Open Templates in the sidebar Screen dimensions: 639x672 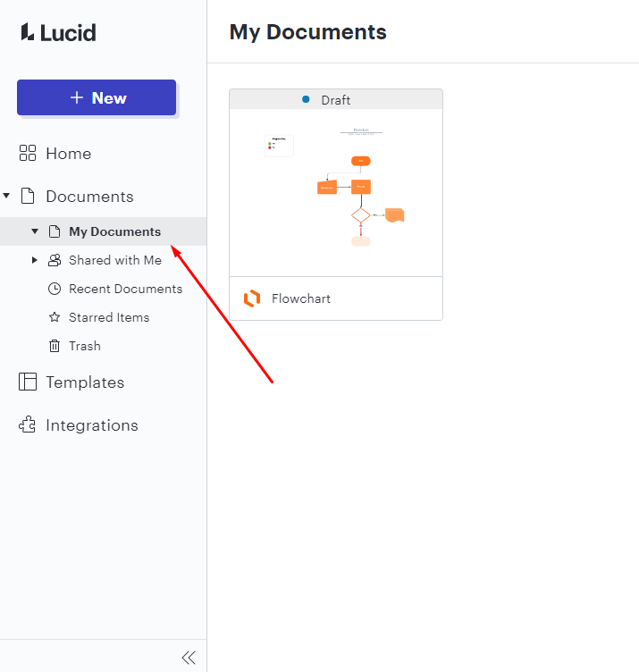[x=85, y=382]
